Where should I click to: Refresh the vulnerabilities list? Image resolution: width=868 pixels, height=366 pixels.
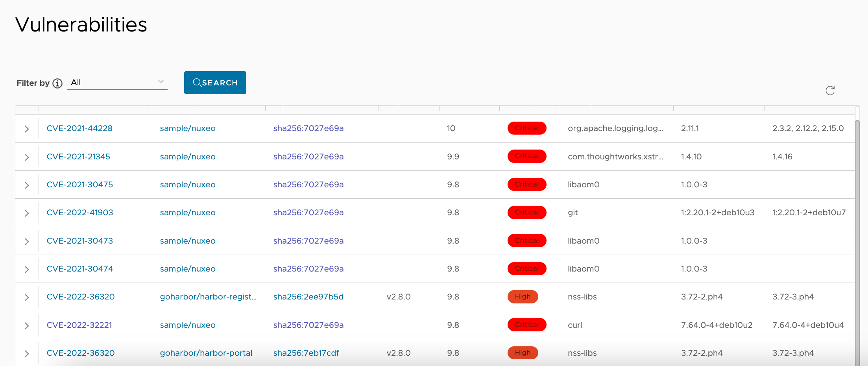pyautogui.click(x=830, y=91)
